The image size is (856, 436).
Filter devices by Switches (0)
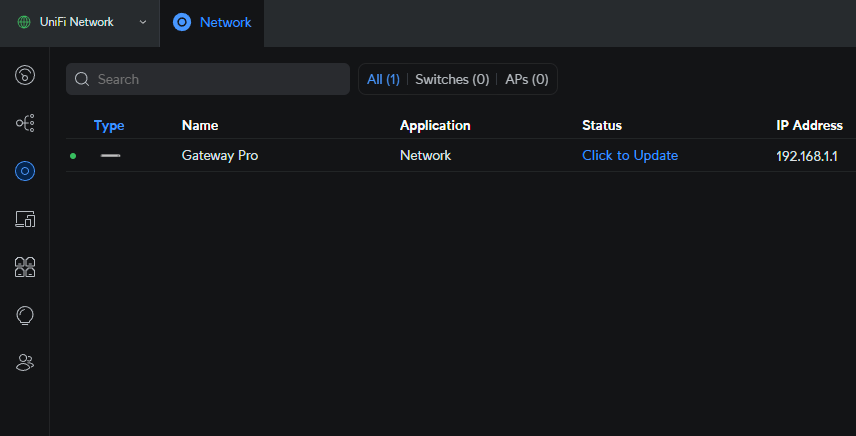click(x=452, y=79)
